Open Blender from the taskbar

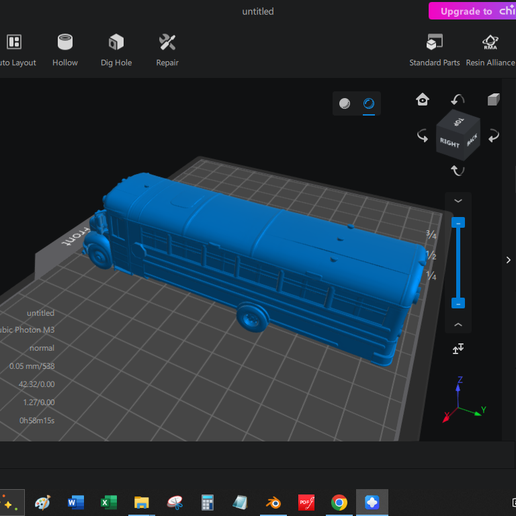(x=273, y=502)
